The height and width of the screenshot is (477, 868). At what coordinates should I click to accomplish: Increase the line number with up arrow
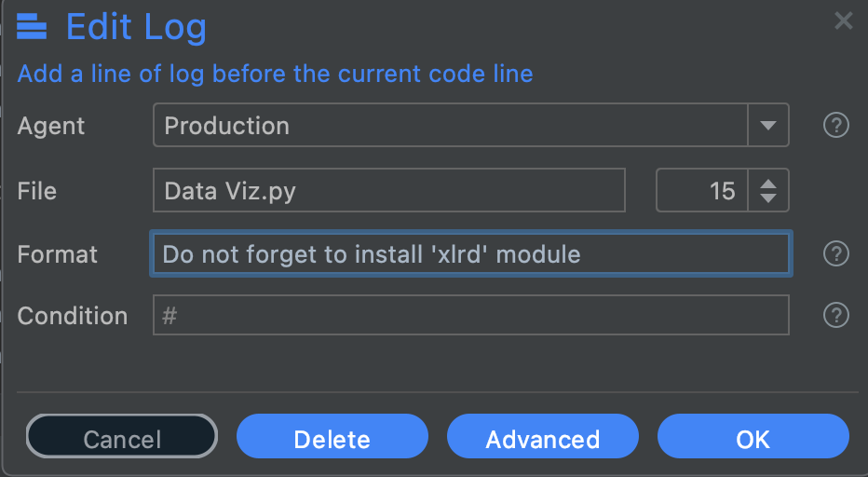[767, 184]
